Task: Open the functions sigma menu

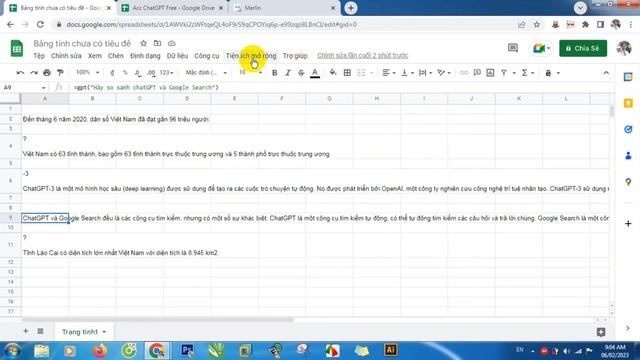Action: (x=527, y=73)
